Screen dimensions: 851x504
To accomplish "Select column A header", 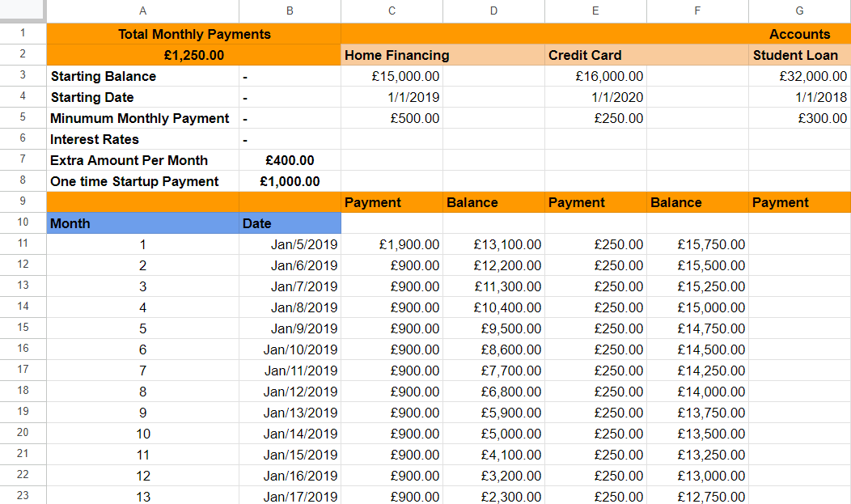I will pyautogui.click(x=142, y=11).
